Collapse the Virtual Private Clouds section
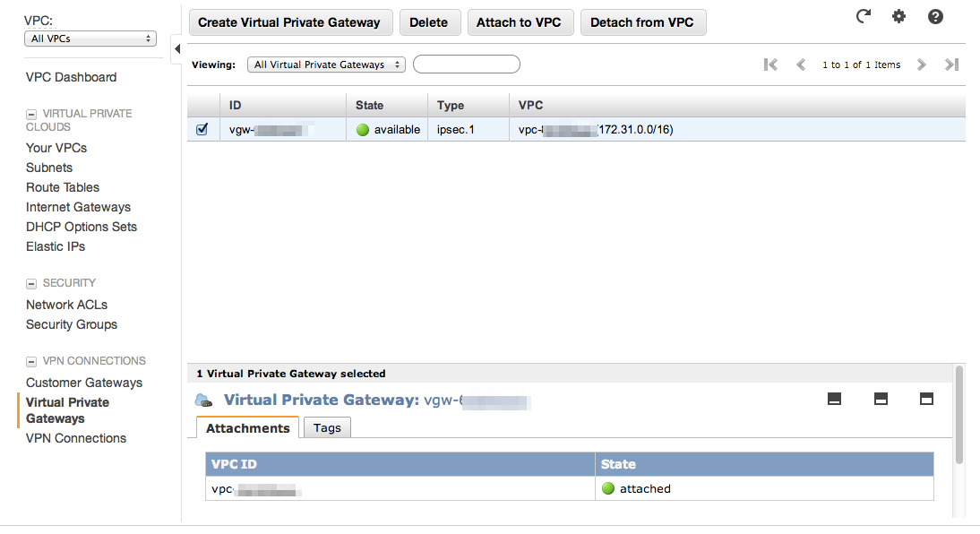The width and height of the screenshot is (980, 534). pos(31,115)
